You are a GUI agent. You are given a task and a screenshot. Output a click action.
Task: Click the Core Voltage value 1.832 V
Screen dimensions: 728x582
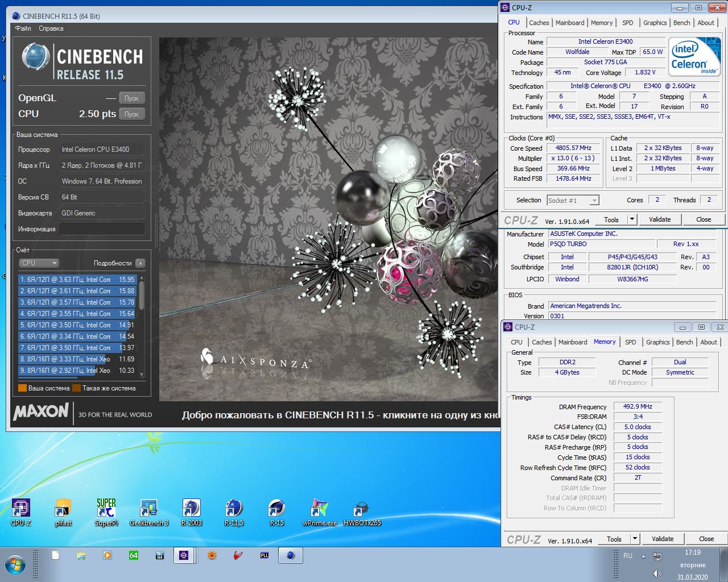tap(645, 72)
